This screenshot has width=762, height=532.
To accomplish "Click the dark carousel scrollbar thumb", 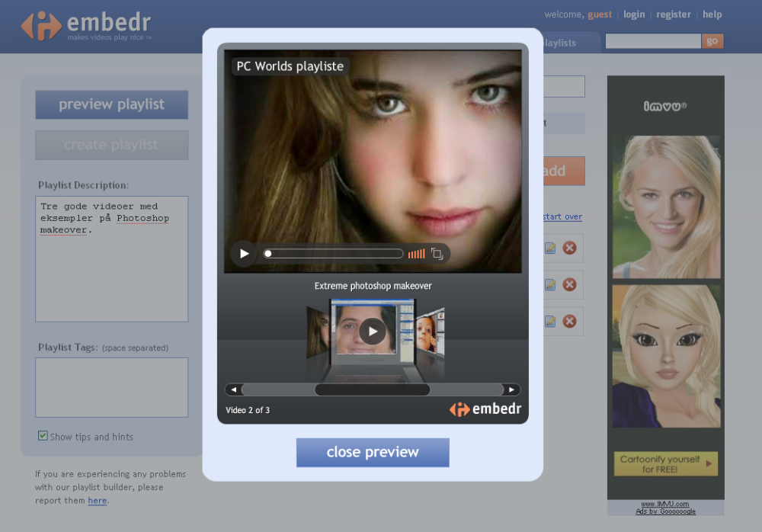I will [372, 389].
